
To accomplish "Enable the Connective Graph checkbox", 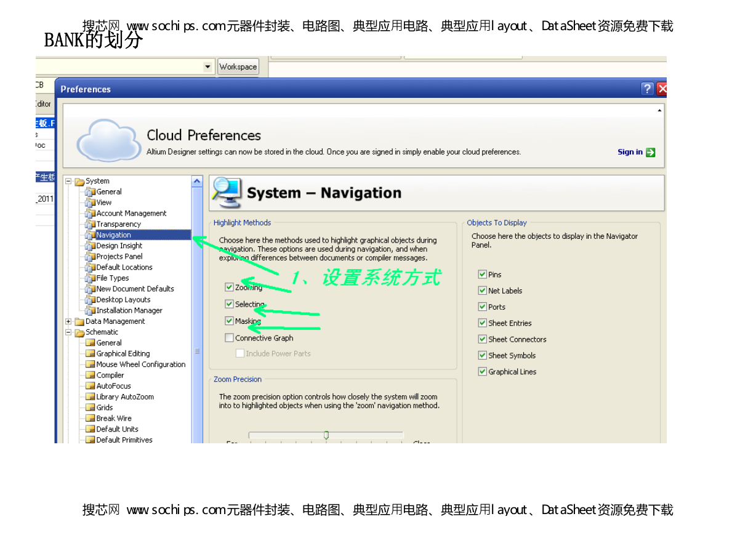I will click(230, 337).
